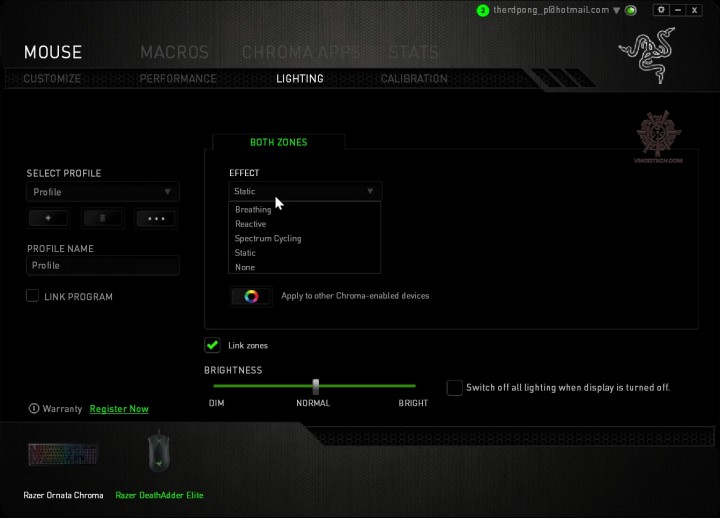Click the warranty info icon
720x518 pixels.
pos(34,408)
